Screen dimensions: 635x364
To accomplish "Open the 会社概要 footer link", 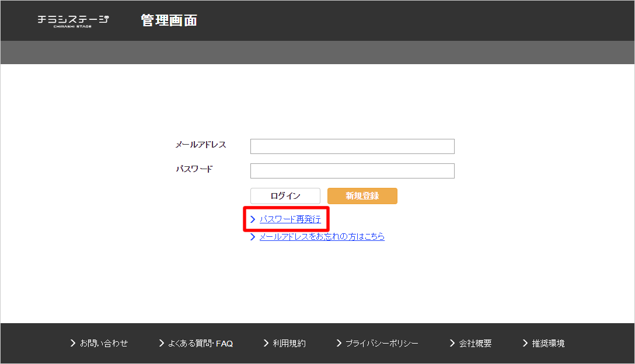I will pyautogui.click(x=475, y=344).
